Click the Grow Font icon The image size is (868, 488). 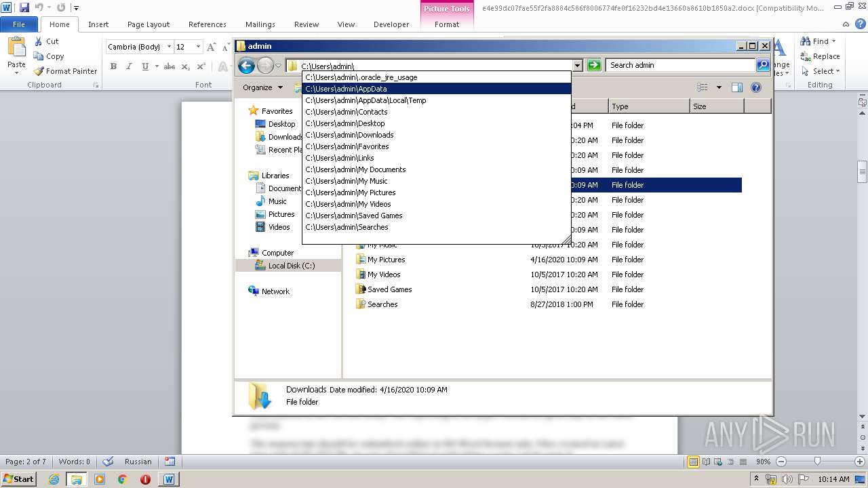tap(212, 47)
